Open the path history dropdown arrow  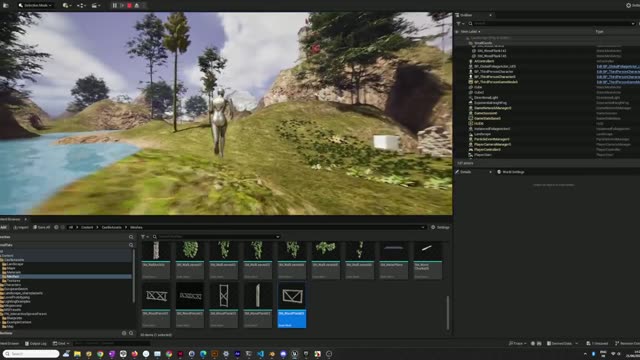[423, 227]
